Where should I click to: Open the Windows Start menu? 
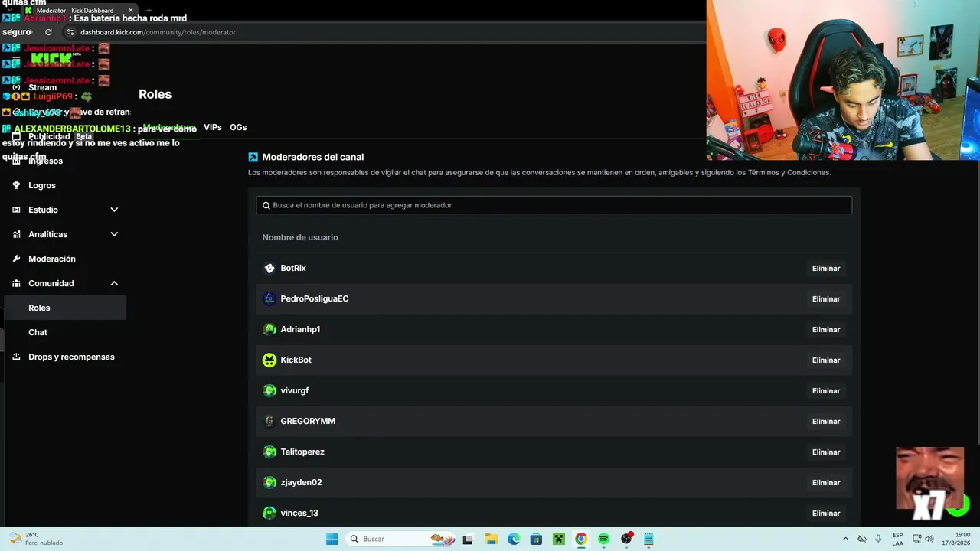(x=332, y=539)
